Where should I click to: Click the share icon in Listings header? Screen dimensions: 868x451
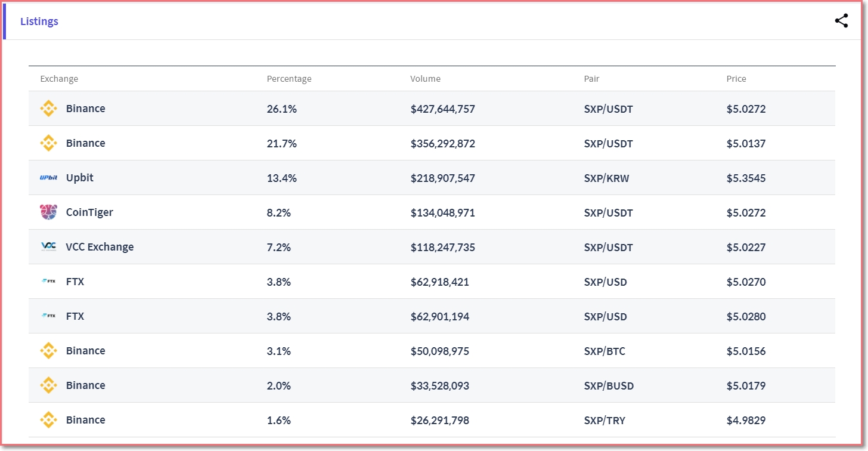click(841, 21)
